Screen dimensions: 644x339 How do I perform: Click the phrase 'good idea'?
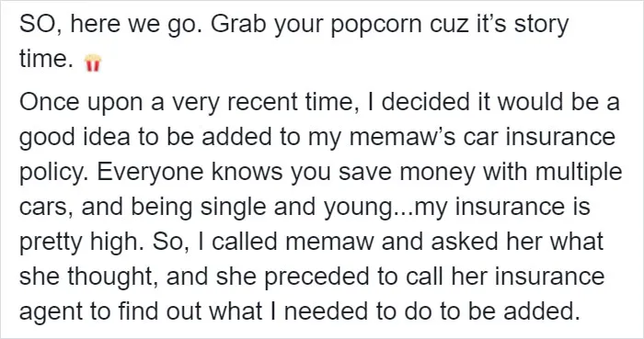pyautogui.click(x=75, y=137)
